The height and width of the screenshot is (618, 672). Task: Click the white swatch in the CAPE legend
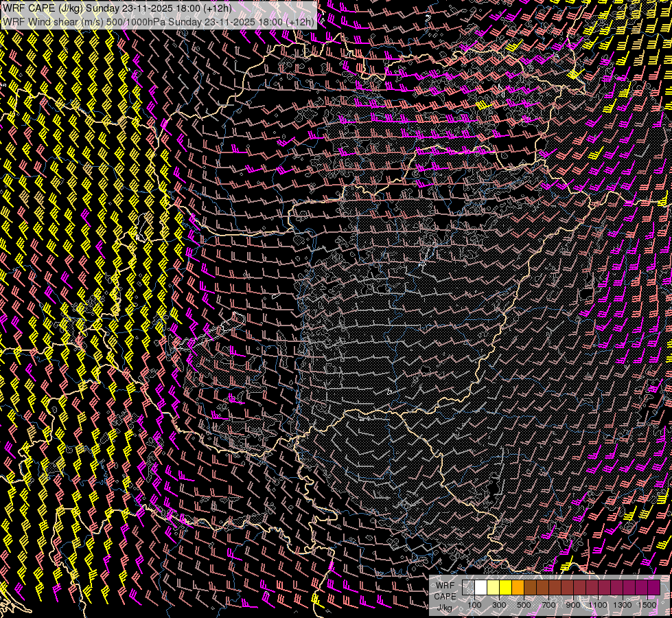(x=481, y=588)
